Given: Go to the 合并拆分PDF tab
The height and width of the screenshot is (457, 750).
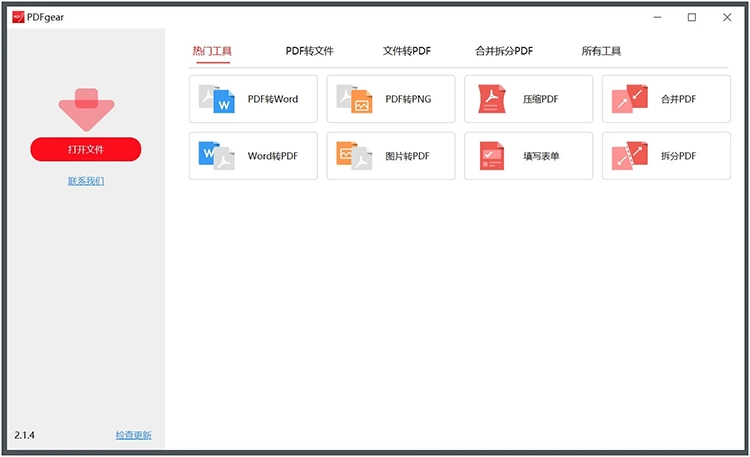Looking at the screenshot, I should click(x=504, y=51).
